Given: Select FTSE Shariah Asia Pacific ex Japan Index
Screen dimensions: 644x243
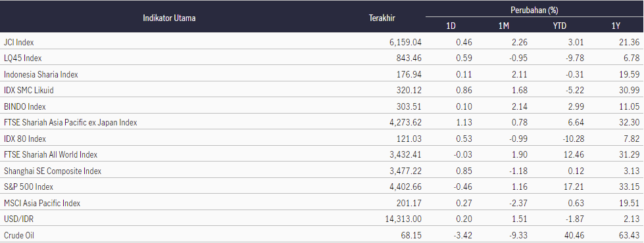Looking at the screenshot, I should [70, 122].
